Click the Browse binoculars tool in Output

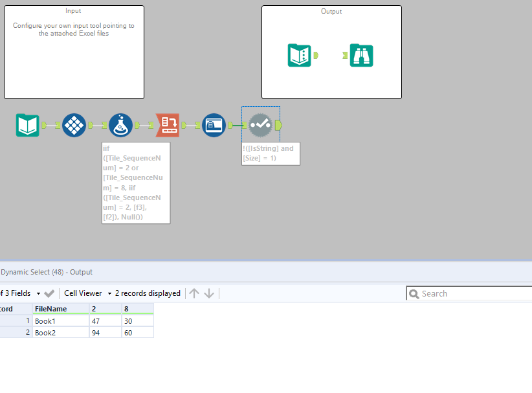[x=361, y=55]
